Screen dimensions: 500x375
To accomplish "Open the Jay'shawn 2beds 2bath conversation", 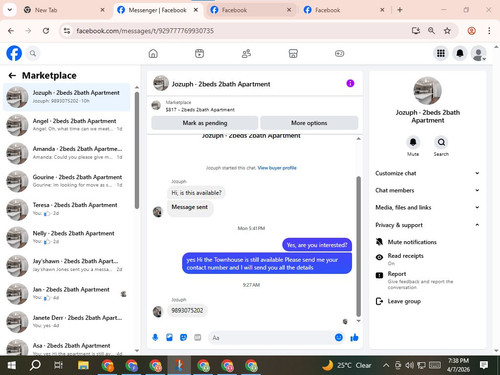I will point(67,265).
